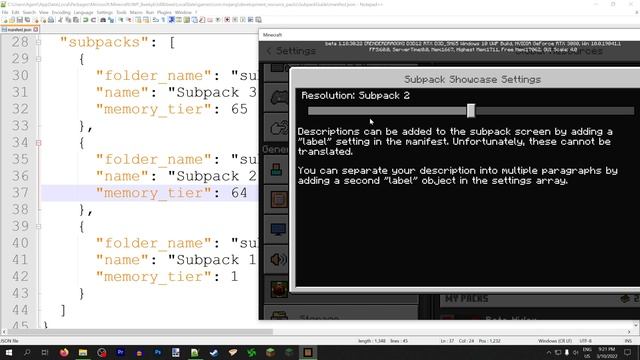Click the Cut scissors icon
The width and height of the screenshot is (640, 360).
coord(60,20)
